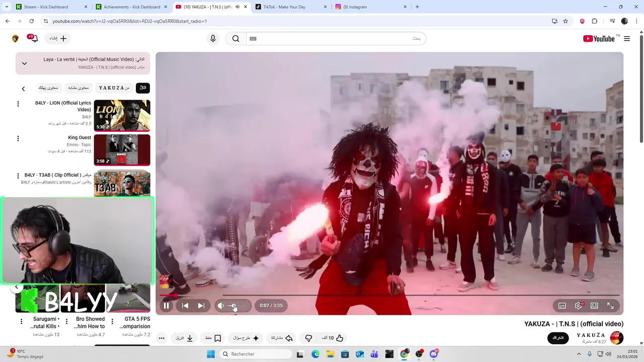Open options for B4LY - LION video
644x362 pixels.
[18, 104]
